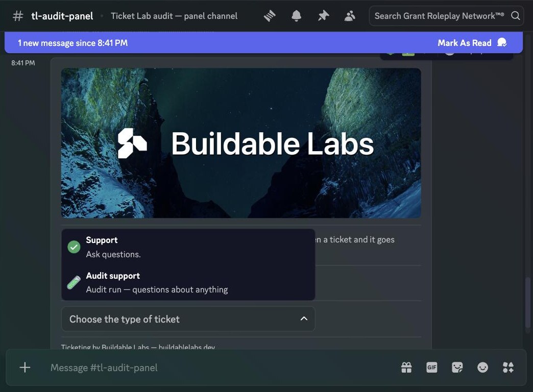Viewport: 533px width, 392px height.
Task: Click 'Audit run — questions about anything' text
Action: click(x=157, y=290)
